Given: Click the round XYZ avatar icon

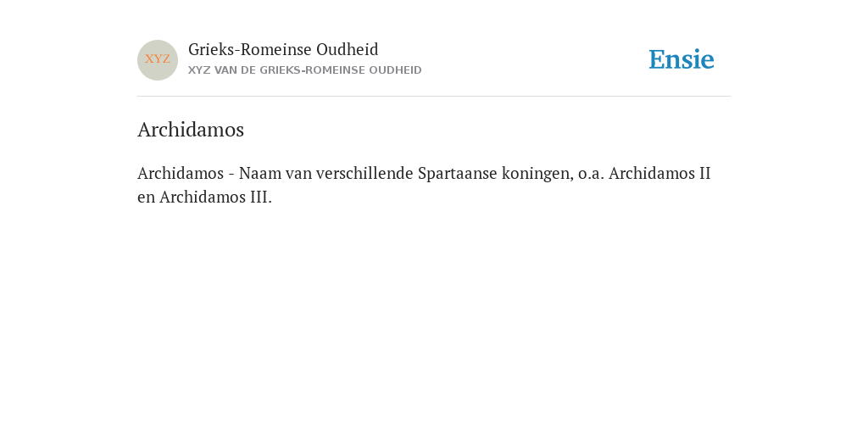Looking at the screenshot, I should tap(158, 60).
